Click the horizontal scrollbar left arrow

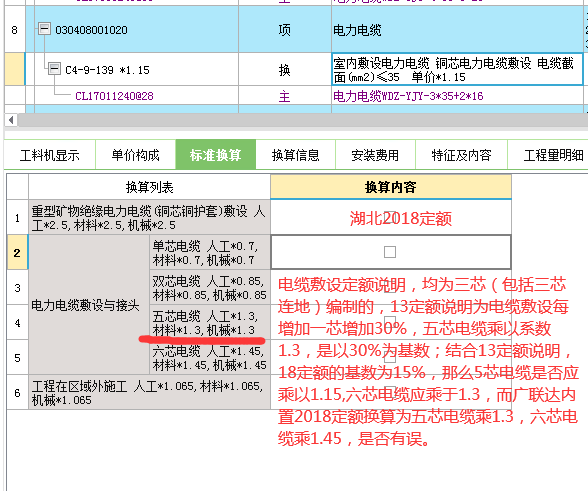[x=11, y=120]
